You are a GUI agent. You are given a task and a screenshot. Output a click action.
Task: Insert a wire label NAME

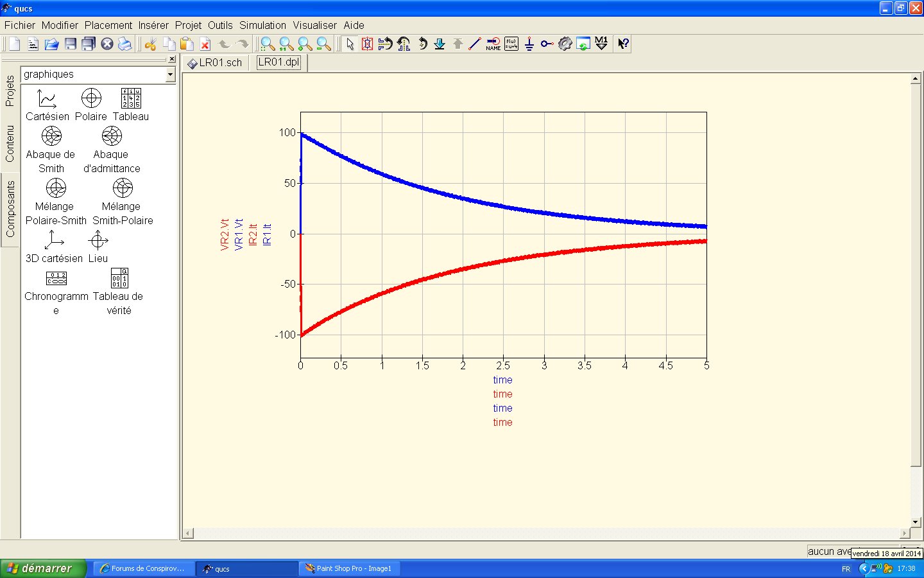[493, 44]
